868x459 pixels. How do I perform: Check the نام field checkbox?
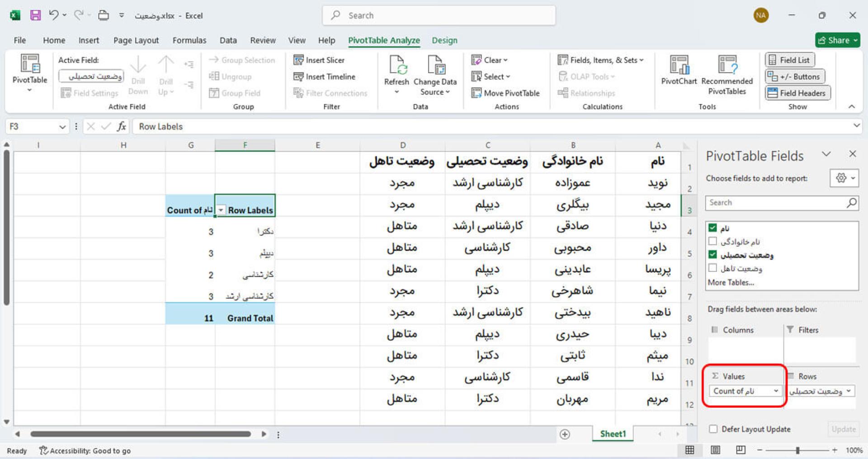pyautogui.click(x=713, y=228)
